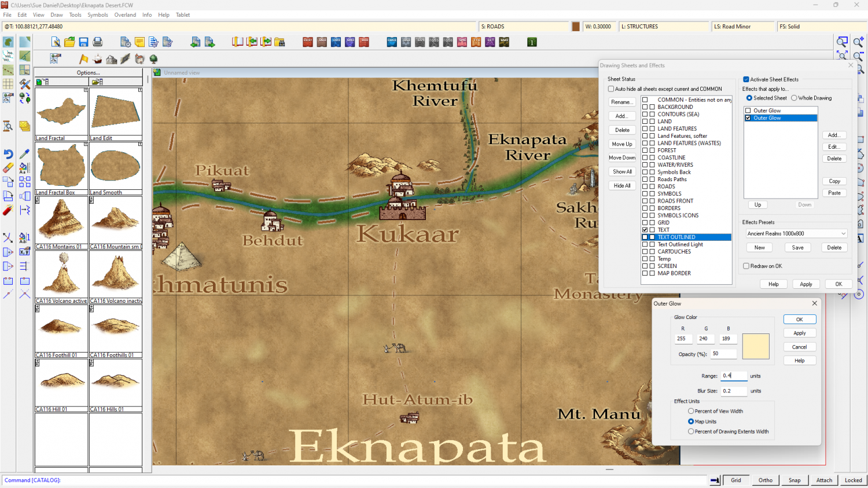Open the FS: Solid fill style selector
This screenshot has width=868, height=488.
click(x=821, y=27)
